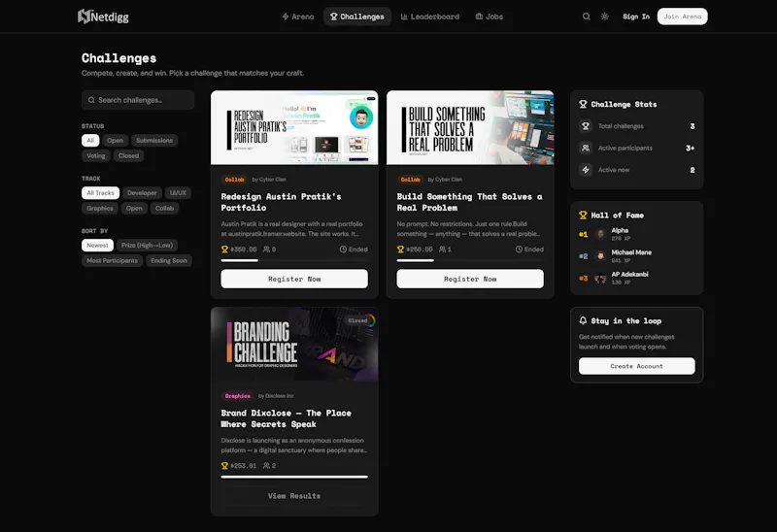Toggle the light/dark theme sun icon
The image size is (777, 532).
coord(604,17)
